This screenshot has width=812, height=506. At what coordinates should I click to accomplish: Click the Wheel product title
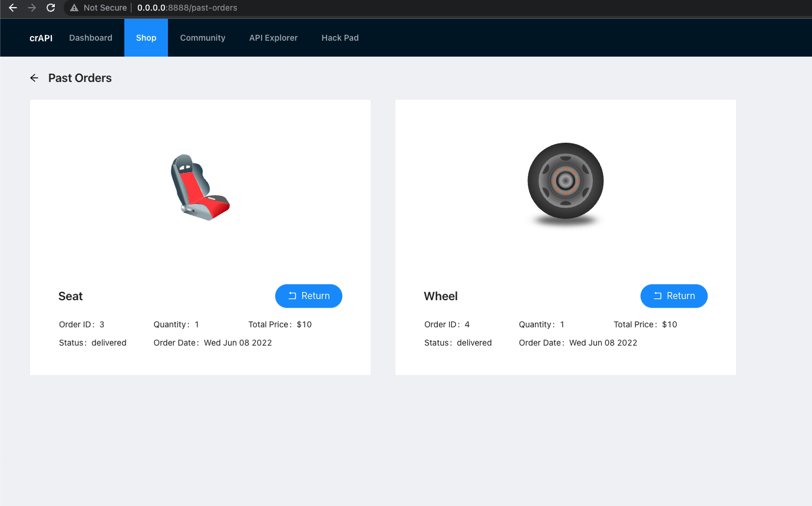click(x=441, y=296)
